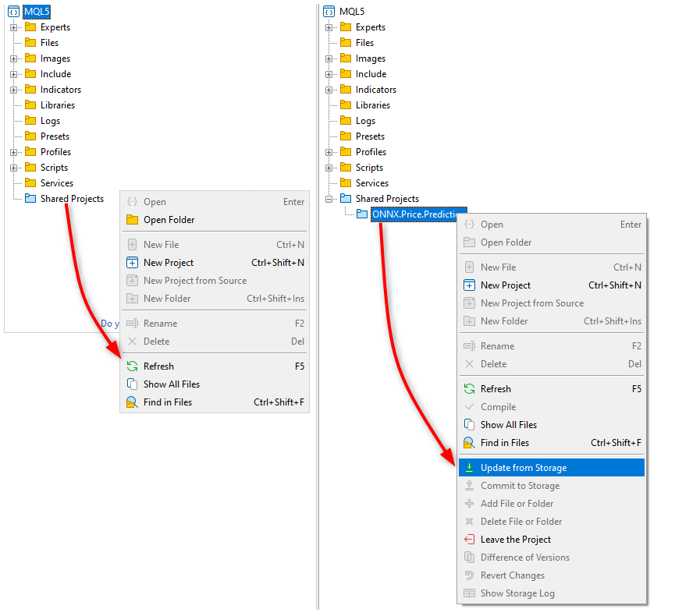The width and height of the screenshot is (682, 616).
Task: Click the Update from Storage download icon
Action: pos(469,468)
